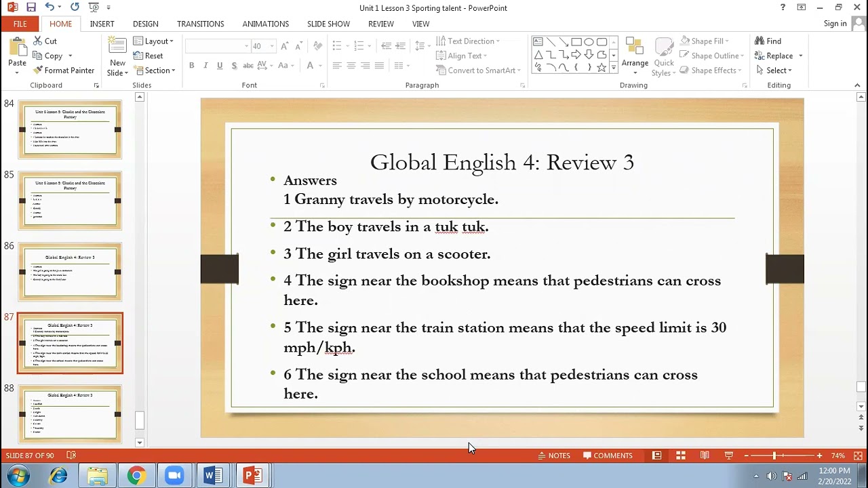Open the font size dropdown showing 40
The height and width of the screenshot is (488, 868).
point(272,46)
